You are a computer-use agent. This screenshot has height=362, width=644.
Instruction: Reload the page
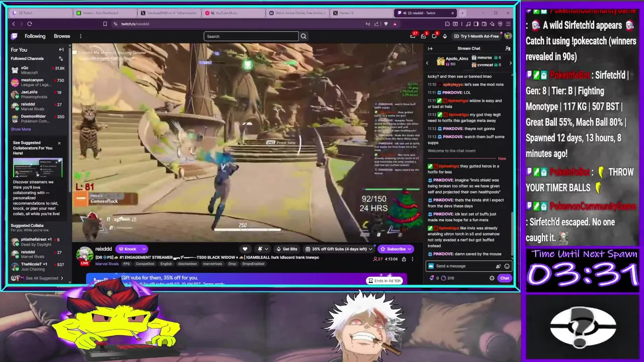30,24
